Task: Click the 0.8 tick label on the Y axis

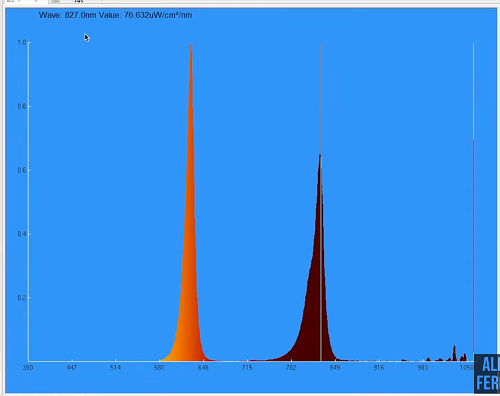Action: [x=22, y=106]
